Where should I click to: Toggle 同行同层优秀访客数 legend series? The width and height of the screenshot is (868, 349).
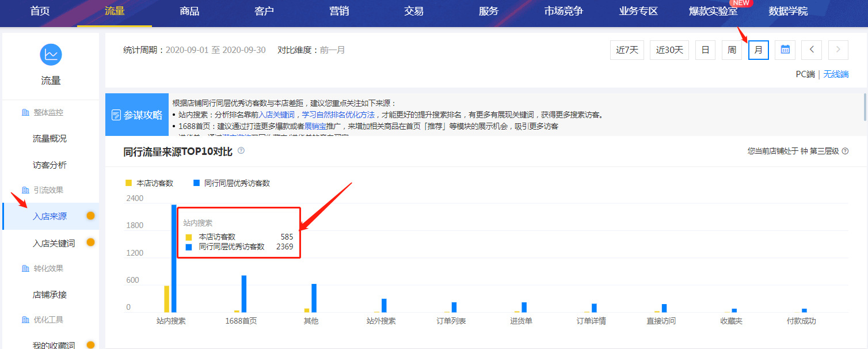(x=231, y=183)
